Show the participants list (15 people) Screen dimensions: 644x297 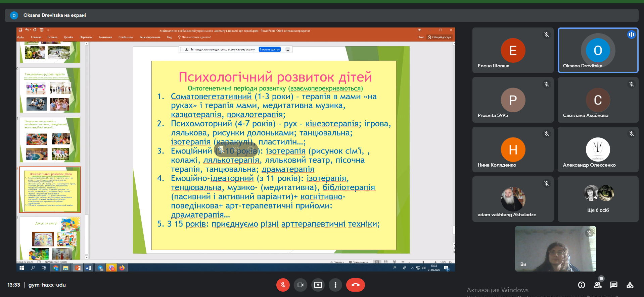pos(598,285)
